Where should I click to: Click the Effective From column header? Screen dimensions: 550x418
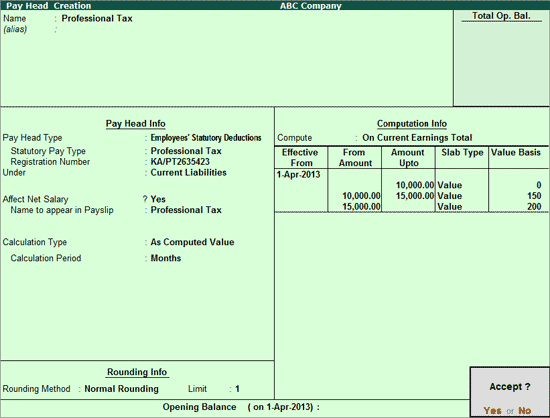click(300, 158)
